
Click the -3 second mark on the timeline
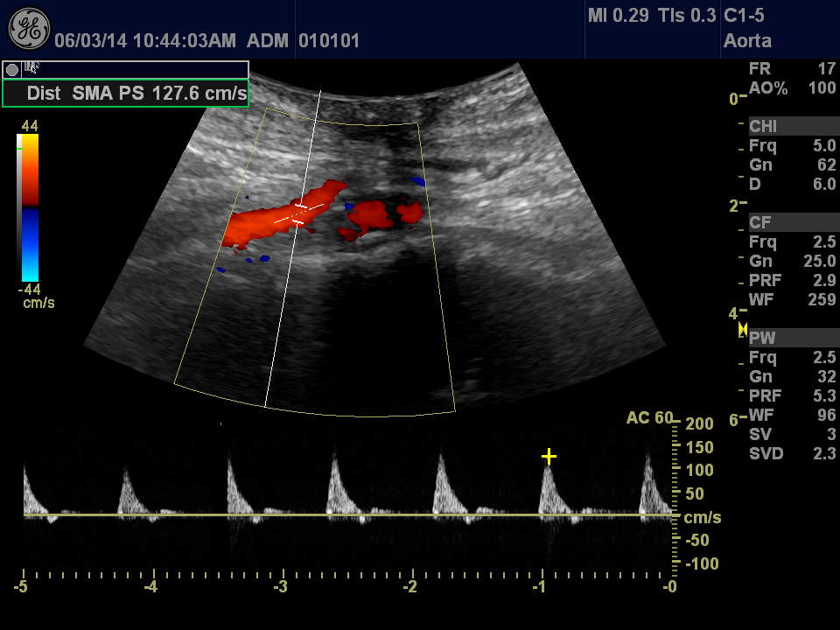click(x=282, y=586)
